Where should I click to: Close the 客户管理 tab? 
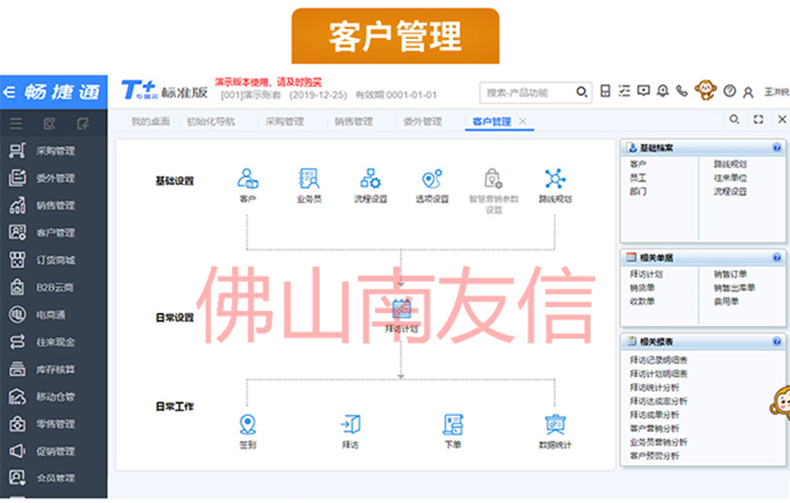tap(522, 121)
